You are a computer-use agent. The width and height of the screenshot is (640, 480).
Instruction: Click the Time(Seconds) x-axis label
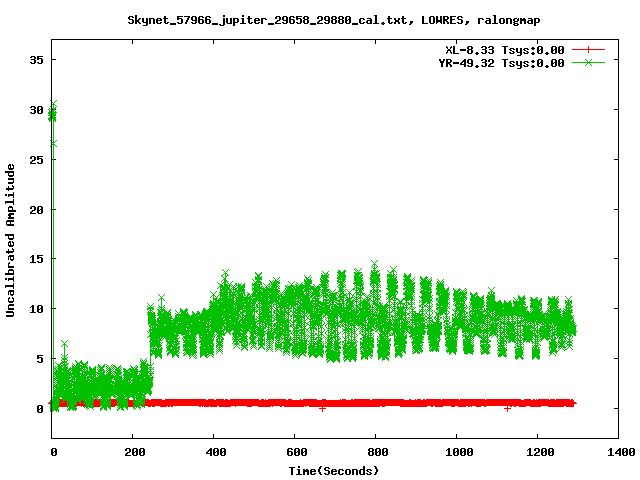click(333, 471)
